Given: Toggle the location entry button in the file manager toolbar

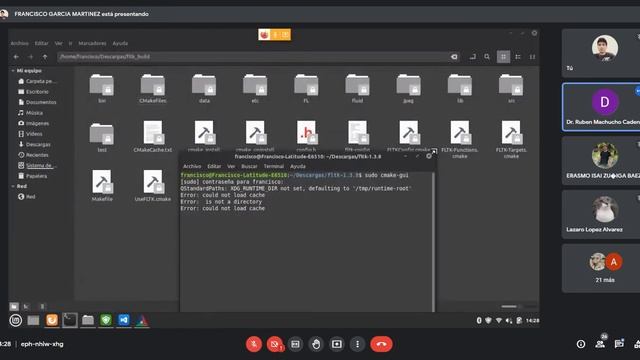Looking at the screenshot, I should coord(473,57).
